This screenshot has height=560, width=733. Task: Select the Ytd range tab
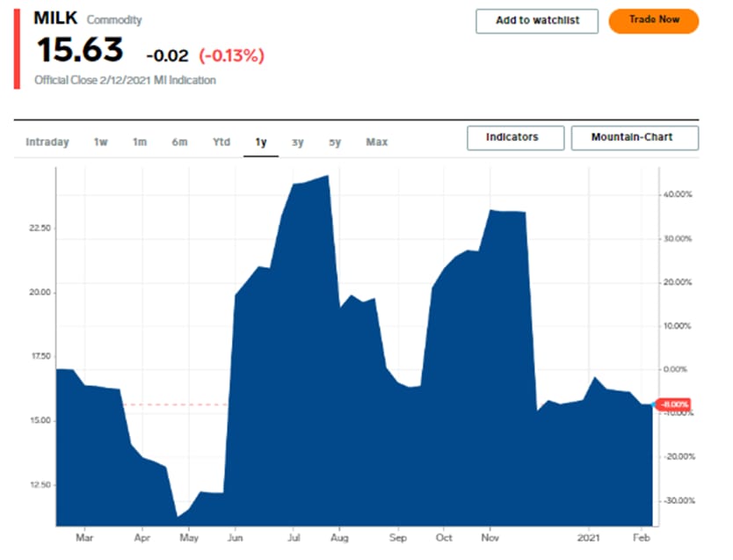click(x=221, y=142)
